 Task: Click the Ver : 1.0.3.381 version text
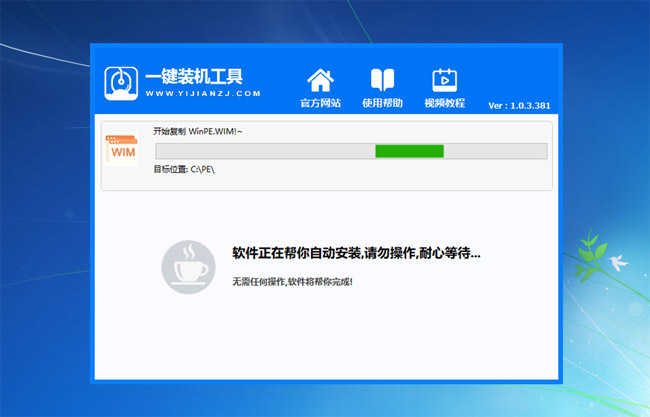coord(519,105)
